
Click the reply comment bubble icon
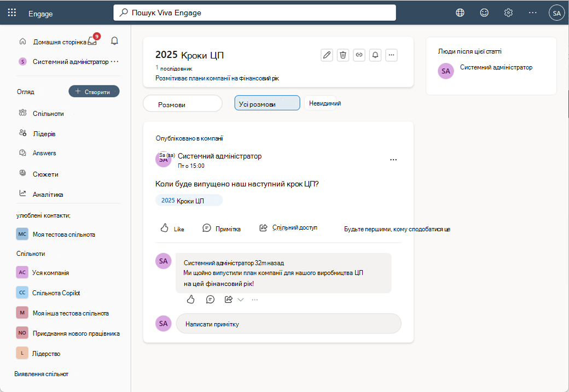click(x=210, y=300)
